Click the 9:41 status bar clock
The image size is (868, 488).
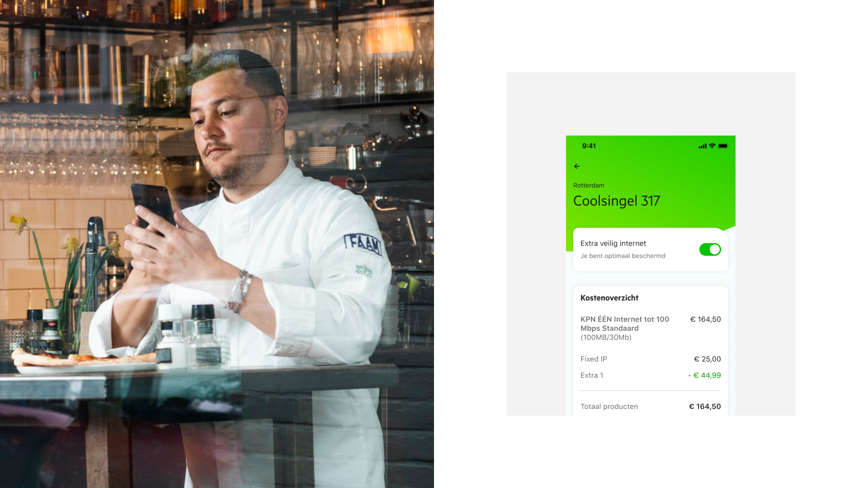tap(589, 146)
